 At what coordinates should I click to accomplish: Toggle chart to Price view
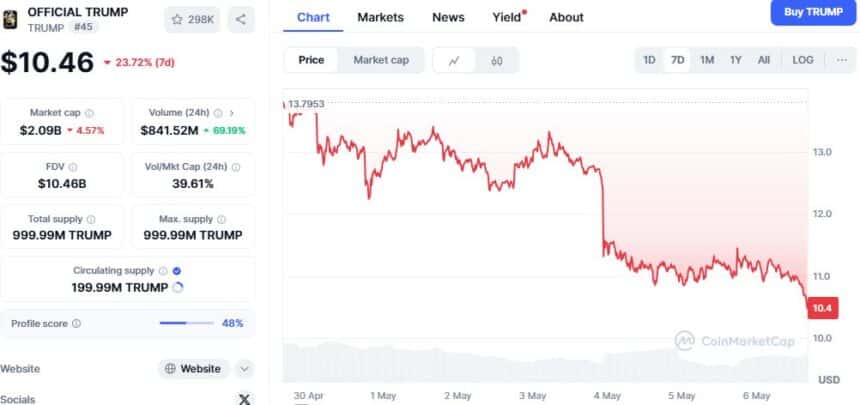(311, 60)
